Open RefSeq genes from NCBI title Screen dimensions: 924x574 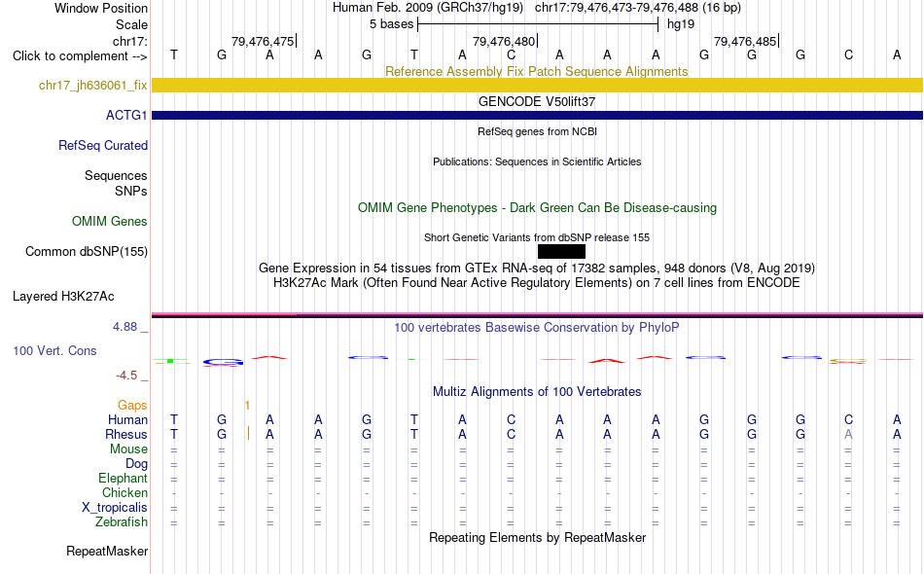(x=537, y=131)
